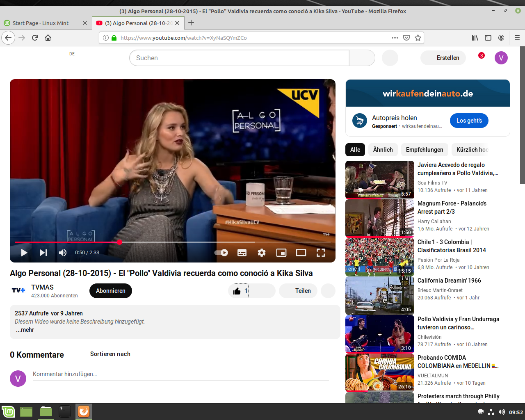Like the video with thumbs up
Screen dimensions: 525x420
[x=241, y=291]
